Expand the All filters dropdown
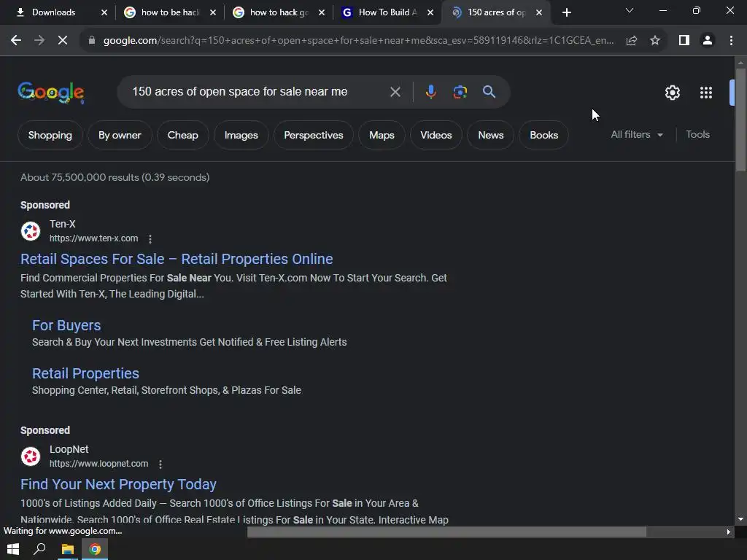This screenshot has height=560, width=747. 637,135
